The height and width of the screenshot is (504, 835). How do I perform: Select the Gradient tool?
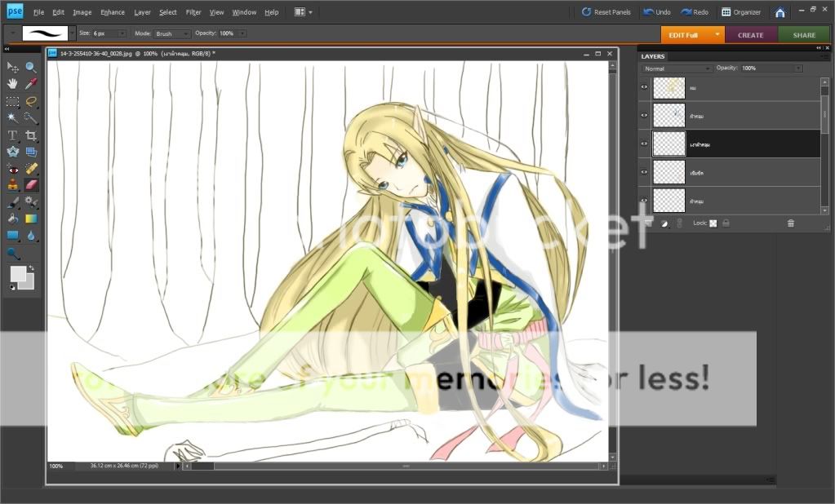pos(31,219)
